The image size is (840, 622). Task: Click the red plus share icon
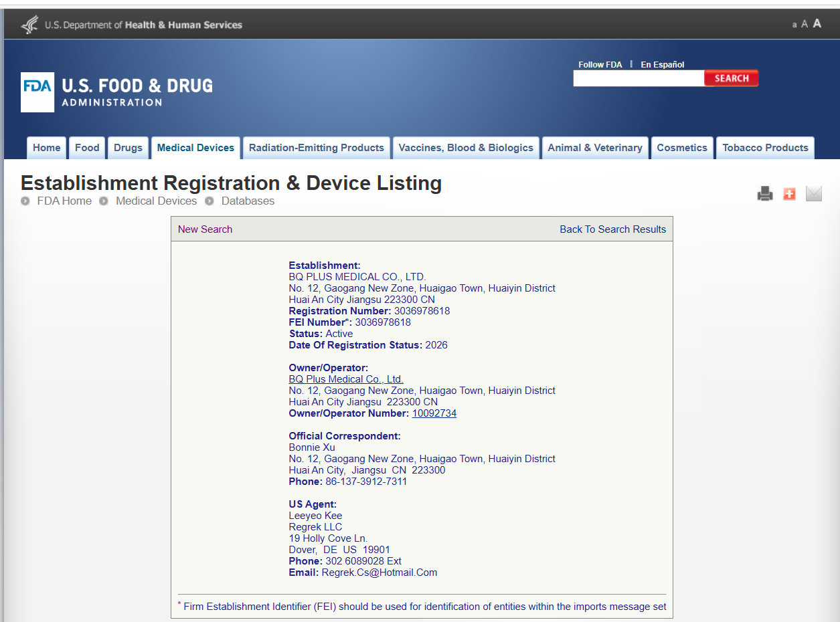pyautogui.click(x=790, y=194)
